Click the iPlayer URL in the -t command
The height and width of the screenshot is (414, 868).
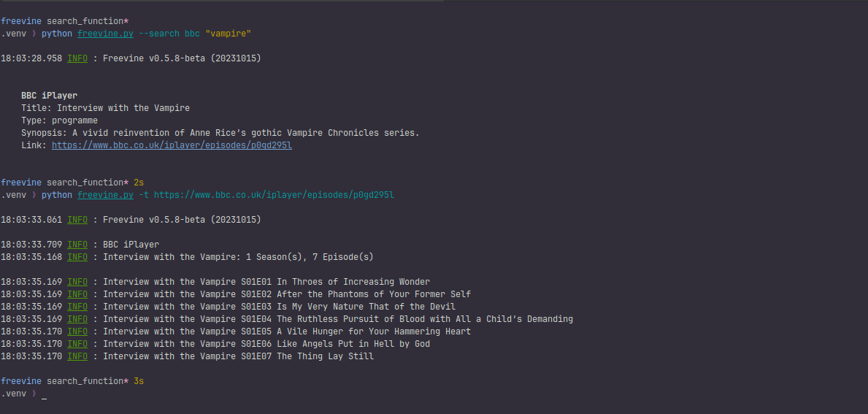[x=274, y=195]
